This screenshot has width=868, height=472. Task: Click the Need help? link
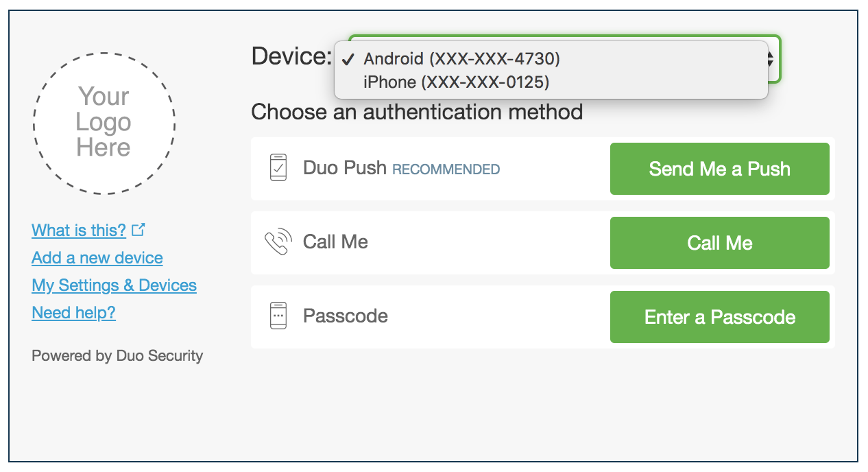73,312
